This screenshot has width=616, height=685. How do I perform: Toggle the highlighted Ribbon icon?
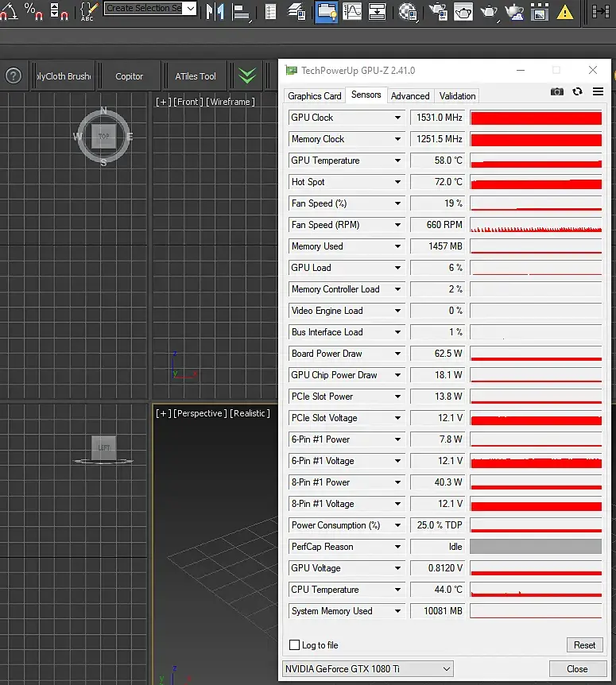[327, 11]
